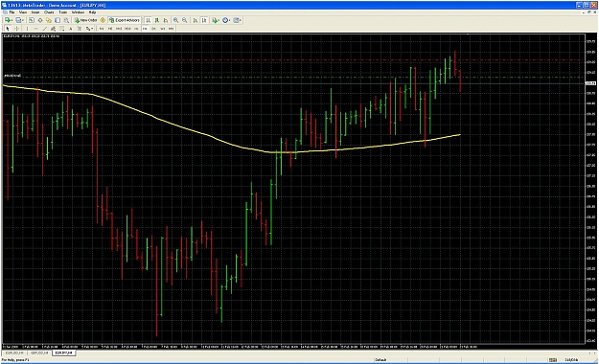The height and width of the screenshot is (364, 599).
Task: Select the W1 timeframe button
Action: tap(163, 29)
